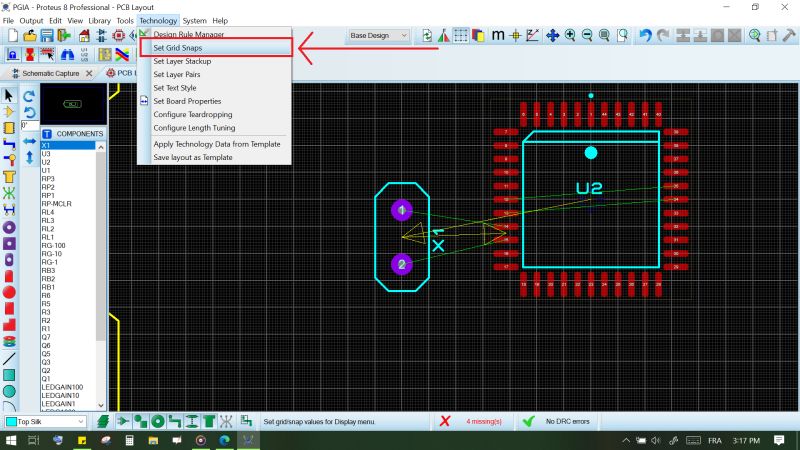Click pad 1 of the X1 crystal
Viewport: 800px width, 450px height.
[x=402, y=210]
